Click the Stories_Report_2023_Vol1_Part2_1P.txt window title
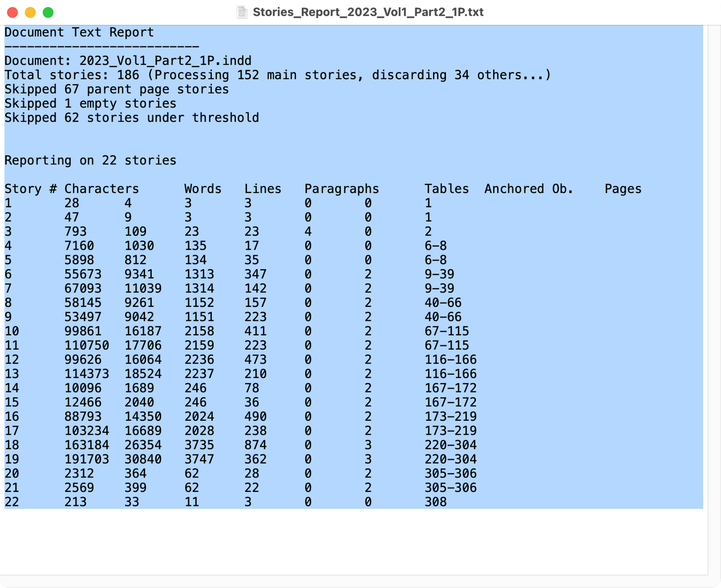The height and width of the screenshot is (588, 721). [x=368, y=12]
